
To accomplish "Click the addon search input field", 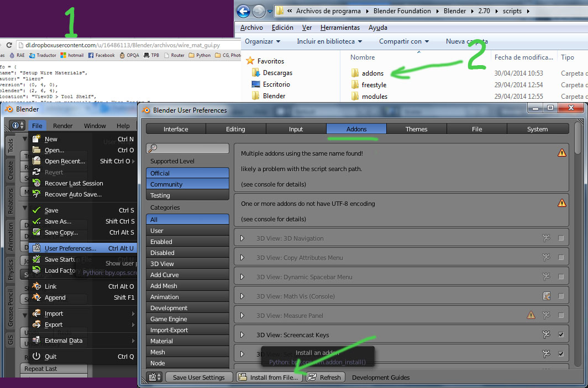I will 187,148.
